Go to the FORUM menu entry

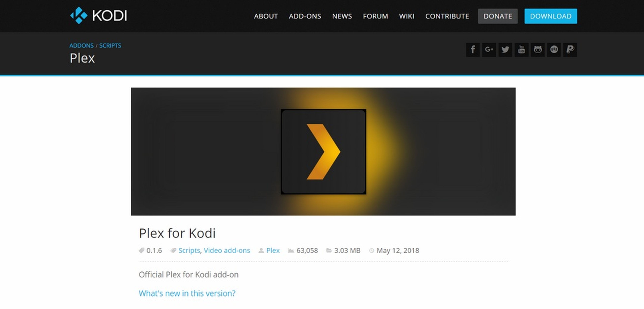375,16
